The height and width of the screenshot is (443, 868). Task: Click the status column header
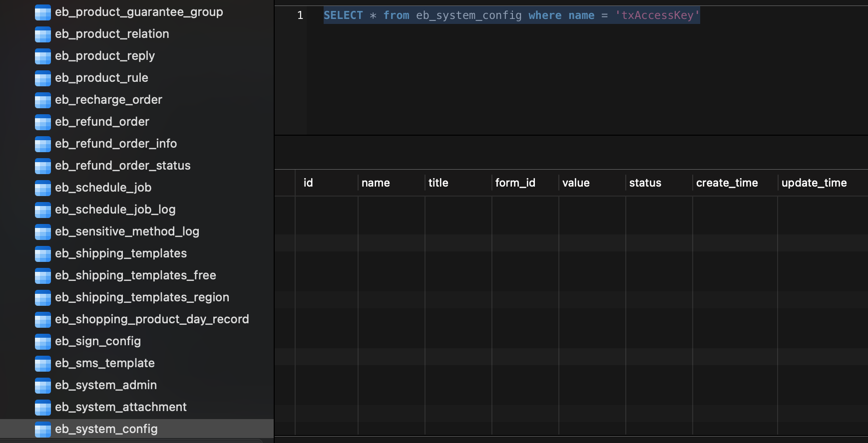pos(645,183)
